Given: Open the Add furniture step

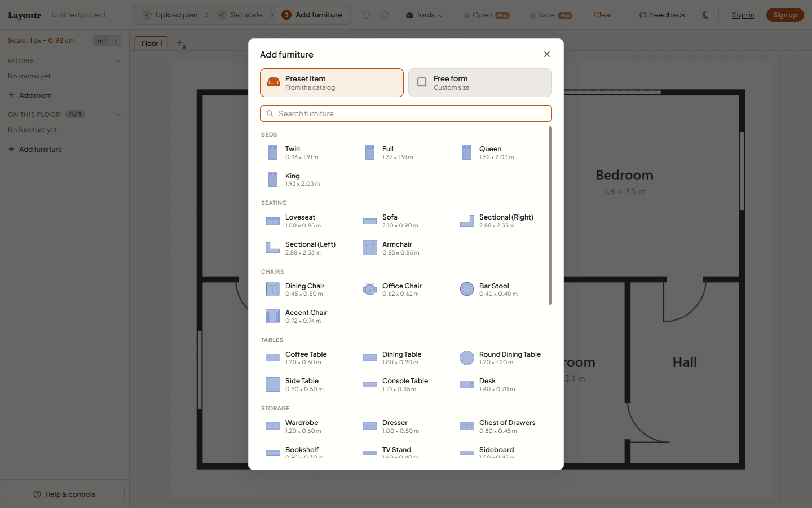Looking at the screenshot, I should coord(312,15).
